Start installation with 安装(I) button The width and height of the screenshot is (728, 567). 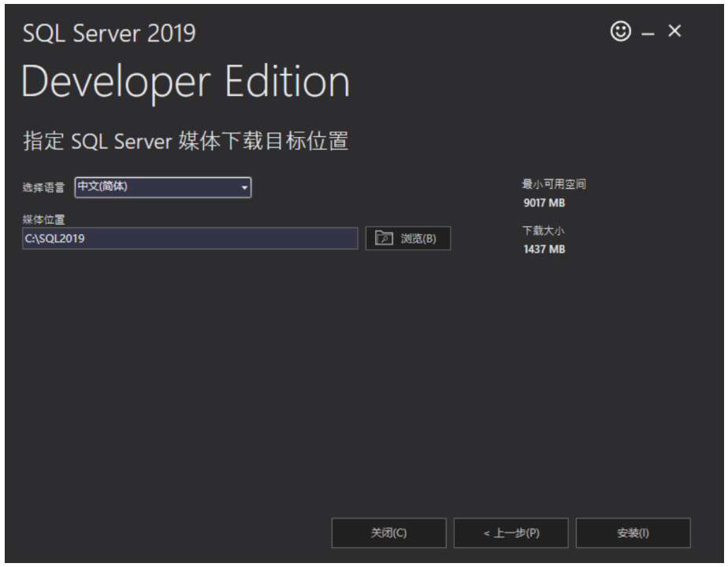(x=633, y=533)
